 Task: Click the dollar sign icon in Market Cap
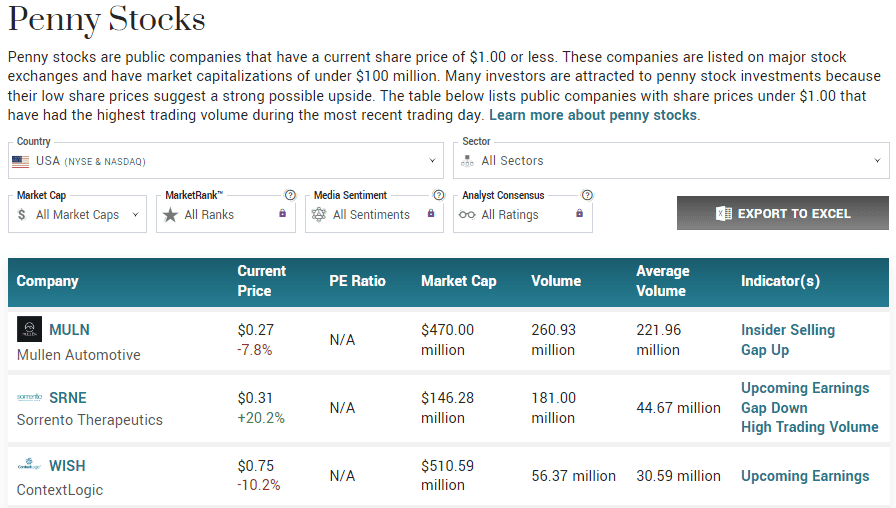(22, 215)
